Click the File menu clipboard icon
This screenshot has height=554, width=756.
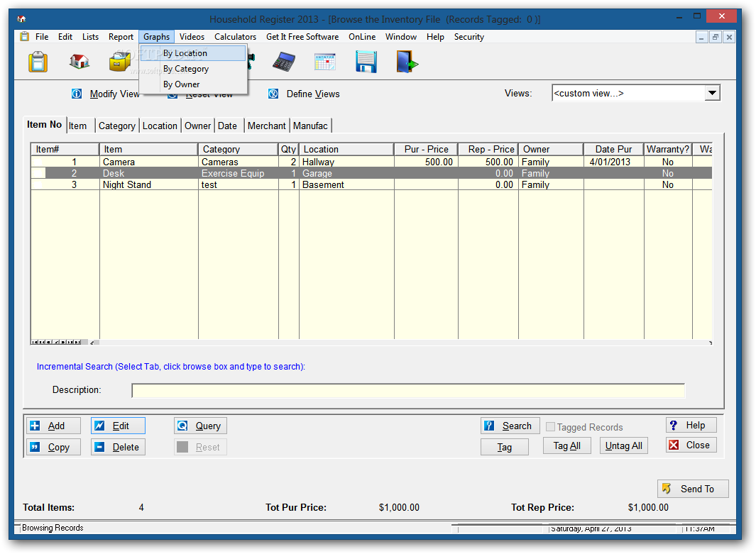tap(25, 37)
